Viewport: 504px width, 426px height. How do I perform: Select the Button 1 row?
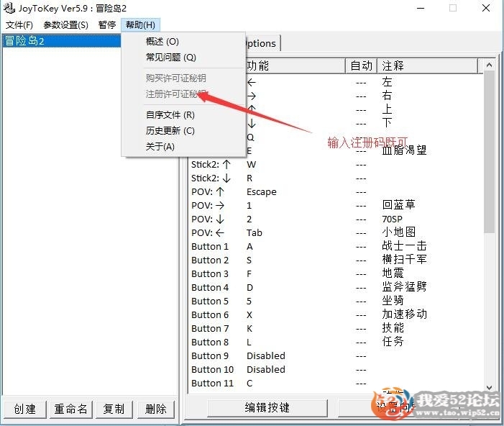(334, 247)
